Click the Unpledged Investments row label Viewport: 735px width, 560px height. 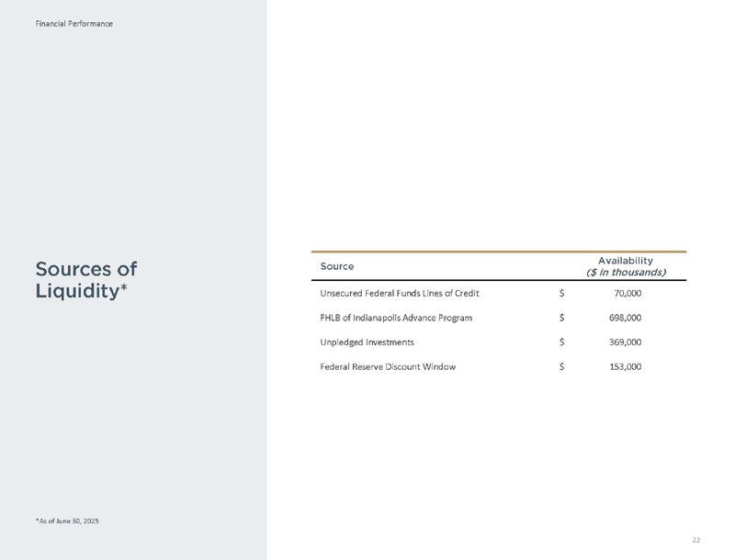tap(367, 342)
